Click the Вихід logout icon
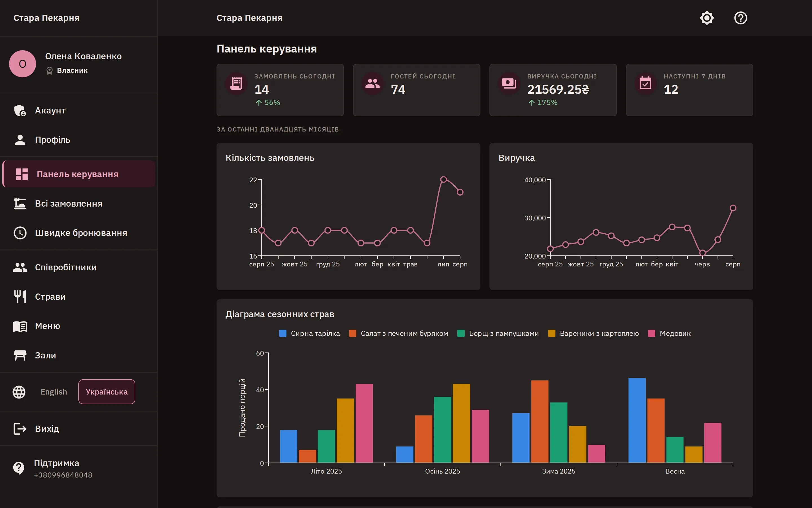This screenshot has width=812, height=508. [x=20, y=429]
